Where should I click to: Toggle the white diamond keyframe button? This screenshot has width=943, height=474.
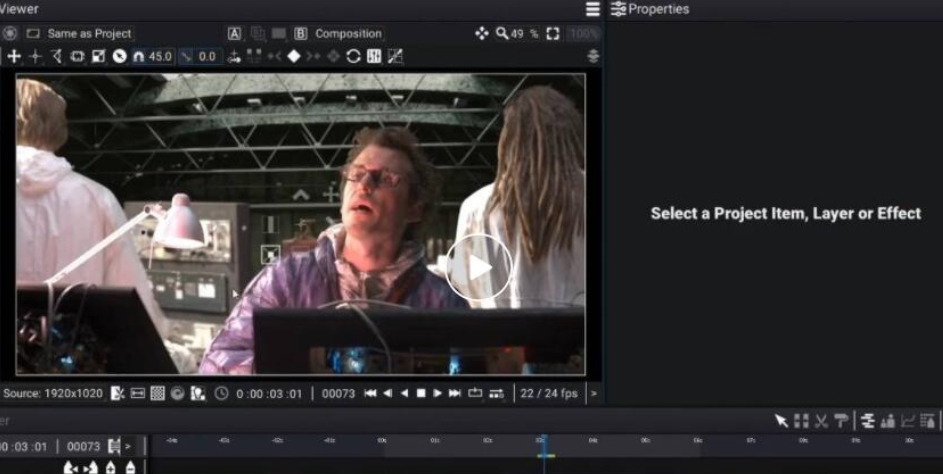tap(294, 57)
